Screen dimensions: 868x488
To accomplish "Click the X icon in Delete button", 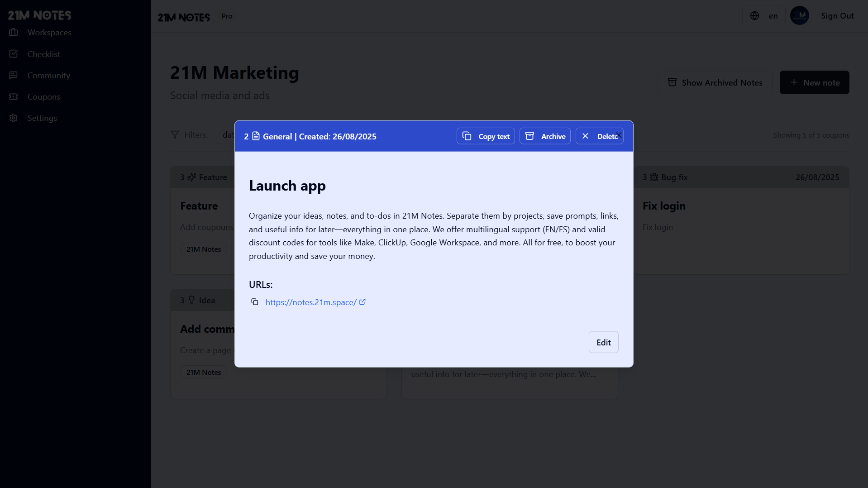I will [x=585, y=136].
